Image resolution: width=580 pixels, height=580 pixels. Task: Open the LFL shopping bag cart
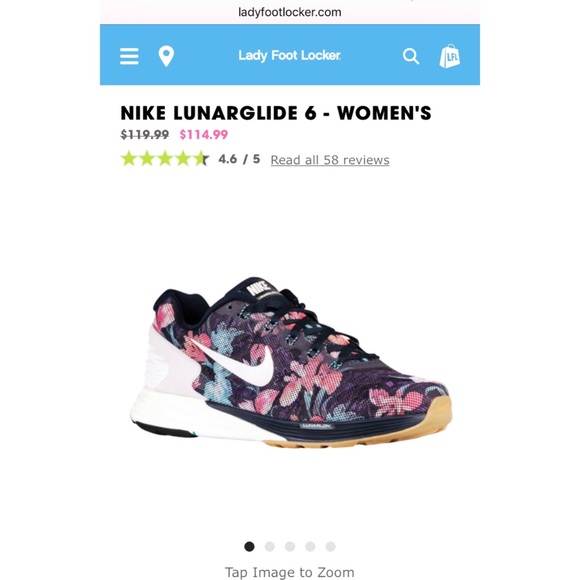click(x=449, y=56)
